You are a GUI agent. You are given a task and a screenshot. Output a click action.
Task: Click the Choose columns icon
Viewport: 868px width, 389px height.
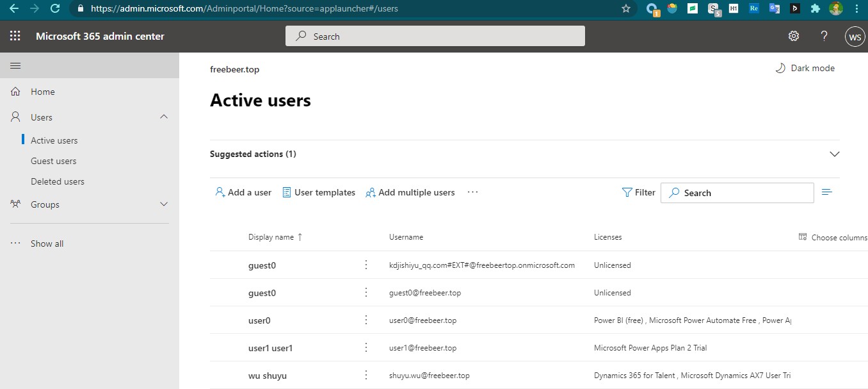click(x=803, y=237)
